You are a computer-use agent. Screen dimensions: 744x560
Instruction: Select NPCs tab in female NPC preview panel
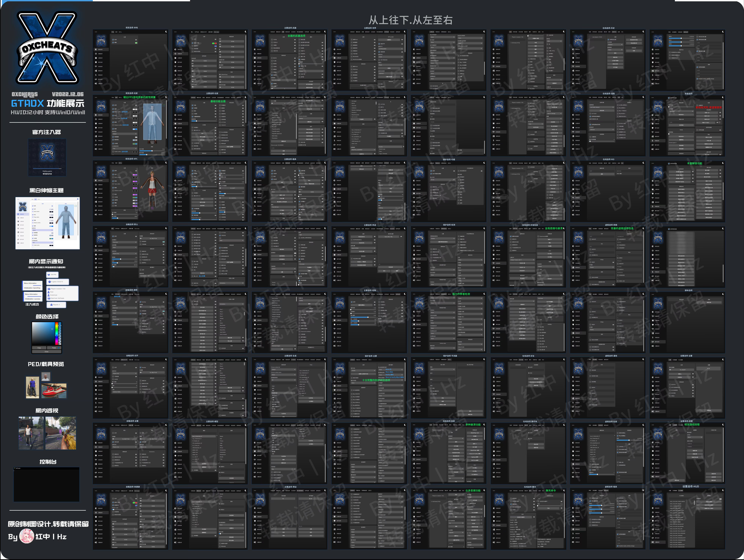point(120,163)
